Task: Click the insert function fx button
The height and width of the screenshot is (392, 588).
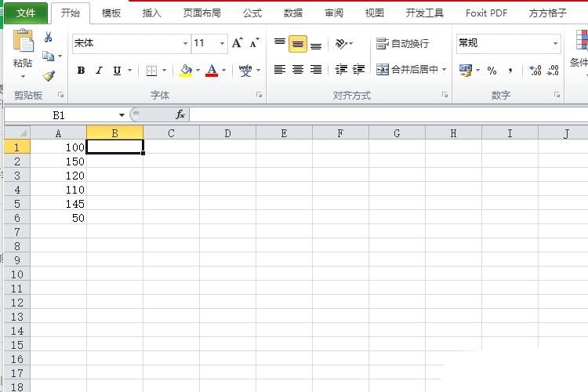Action: point(180,114)
